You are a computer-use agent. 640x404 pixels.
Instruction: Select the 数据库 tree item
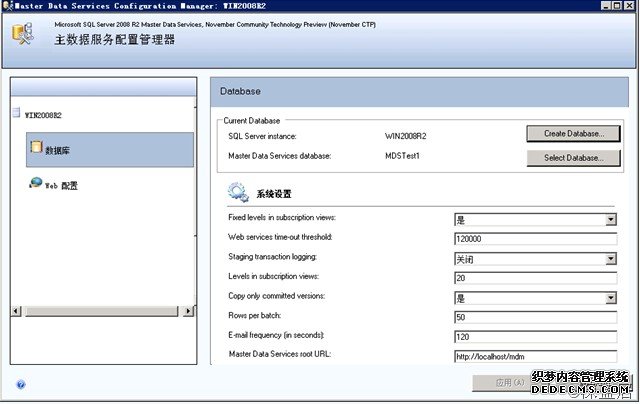[x=56, y=150]
